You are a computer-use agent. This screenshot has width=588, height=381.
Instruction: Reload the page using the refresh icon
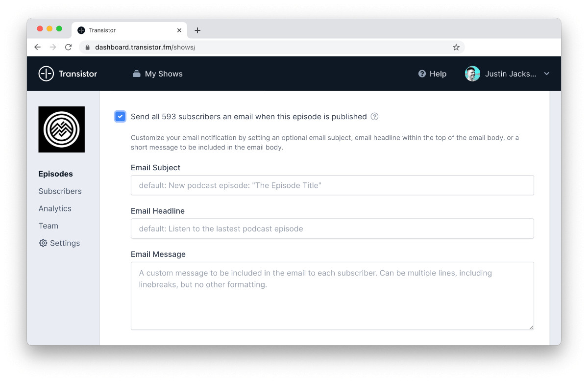[x=69, y=47]
